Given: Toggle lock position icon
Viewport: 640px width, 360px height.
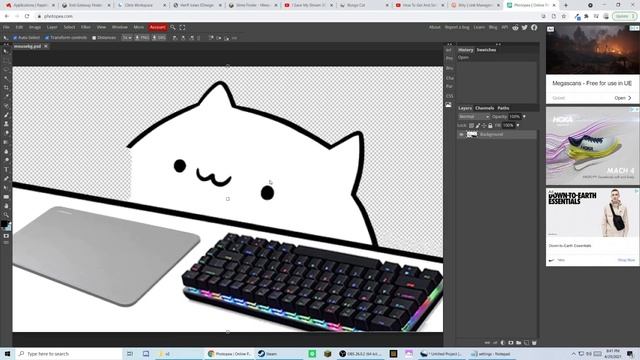Looking at the screenshot, I should pos(484,126).
